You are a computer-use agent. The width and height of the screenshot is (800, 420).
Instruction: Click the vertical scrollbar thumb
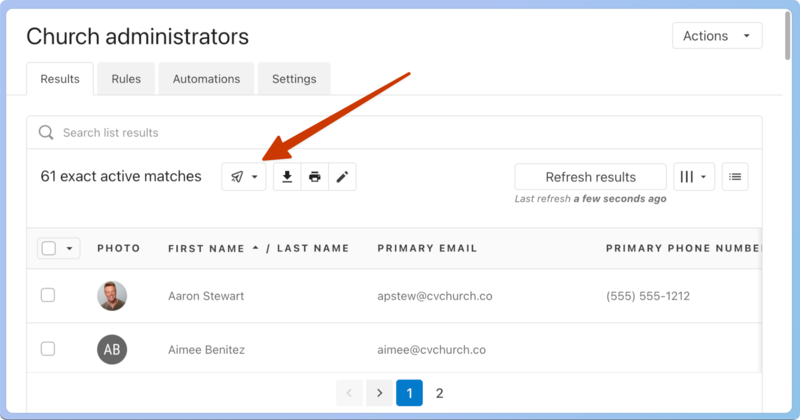(788, 35)
